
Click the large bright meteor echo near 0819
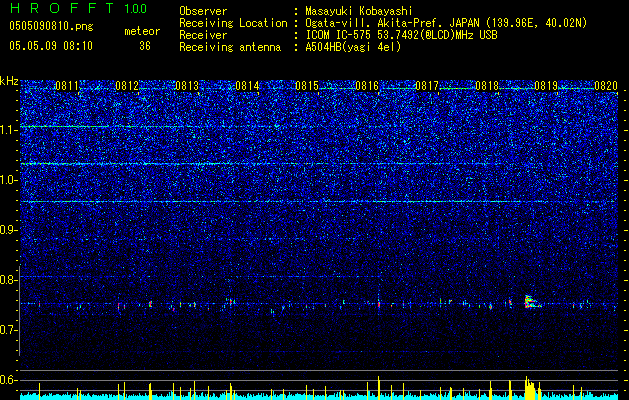point(531,301)
